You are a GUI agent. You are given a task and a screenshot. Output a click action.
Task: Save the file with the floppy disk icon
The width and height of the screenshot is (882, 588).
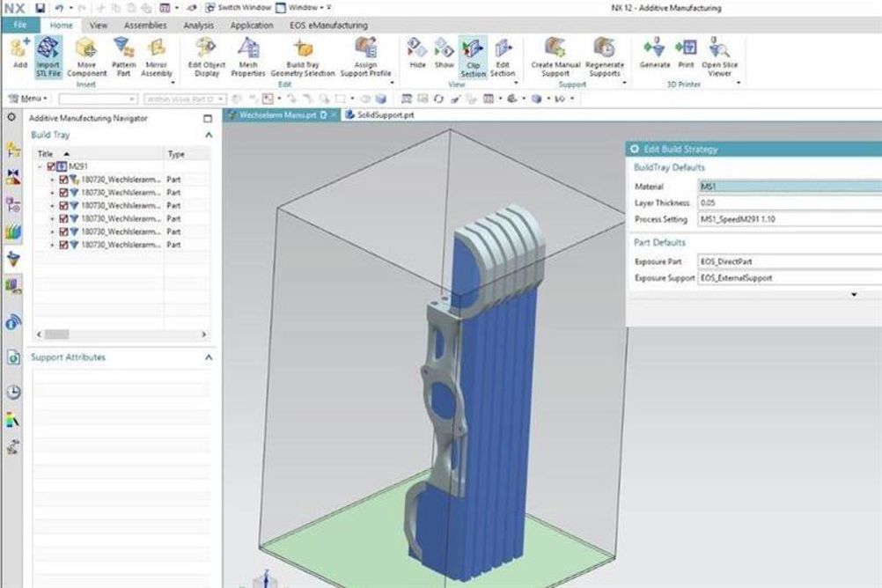pyautogui.click(x=40, y=8)
